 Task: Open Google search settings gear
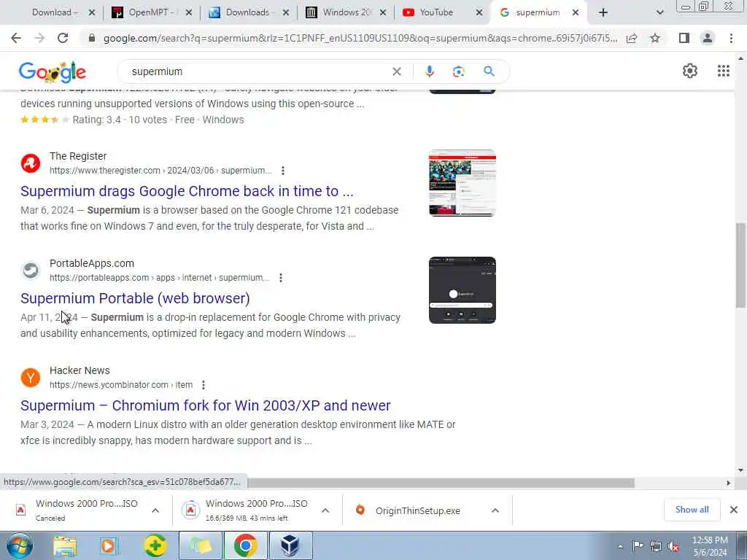(x=690, y=71)
